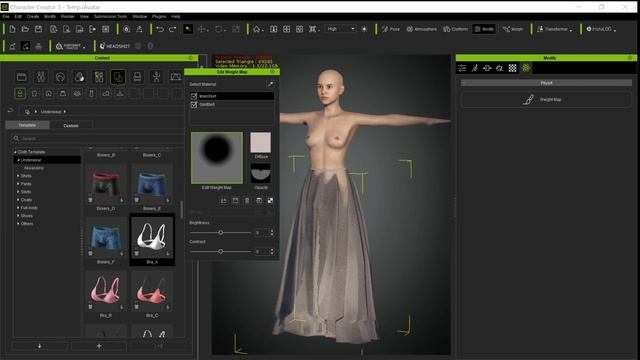Open the Render menu
Viewport: 640px width, 360px height.
68,17
